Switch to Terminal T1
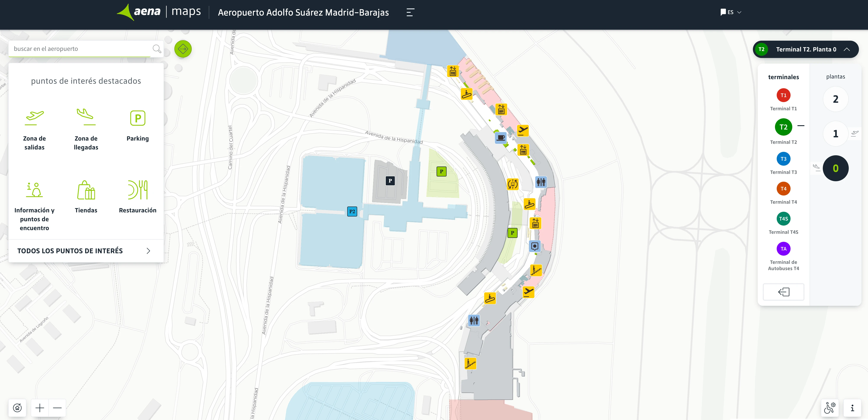 [x=783, y=95]
